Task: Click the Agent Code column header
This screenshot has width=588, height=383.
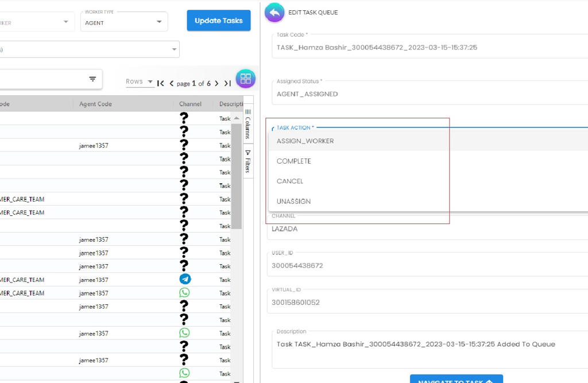Action: pos(95,104)
